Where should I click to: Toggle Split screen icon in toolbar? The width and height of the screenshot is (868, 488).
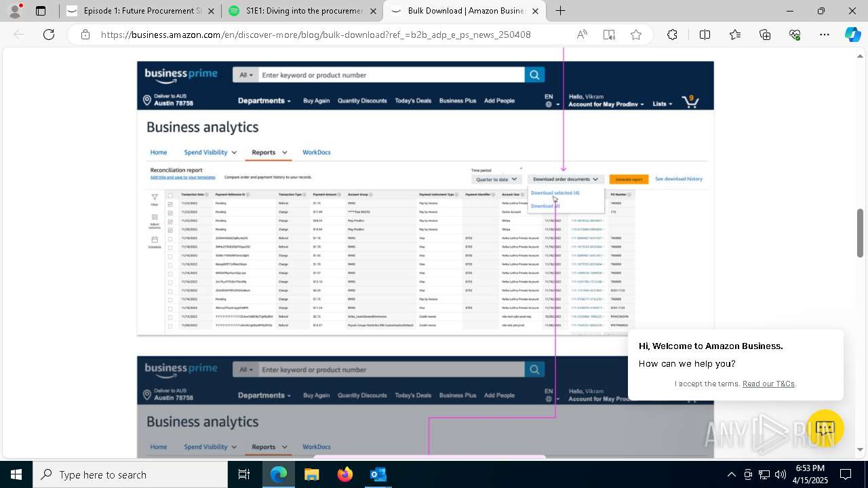point(705,35)
